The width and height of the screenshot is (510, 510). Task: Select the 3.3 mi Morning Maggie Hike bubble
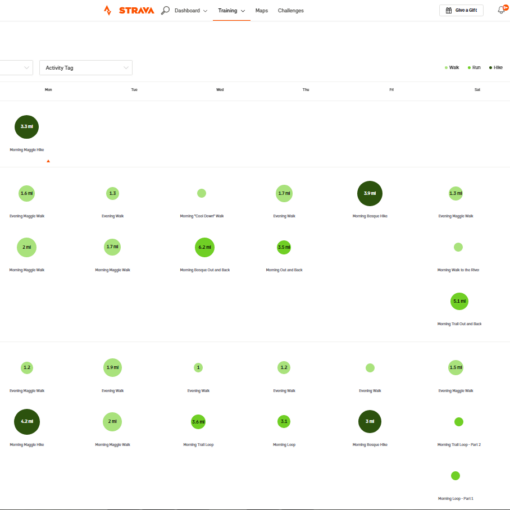(27, 127)
